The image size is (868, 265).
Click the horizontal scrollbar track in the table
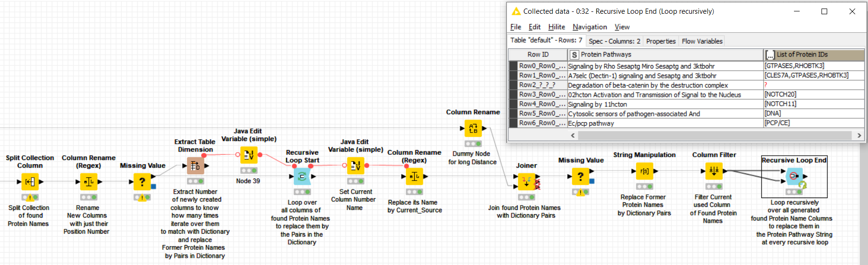pos(715,135)
